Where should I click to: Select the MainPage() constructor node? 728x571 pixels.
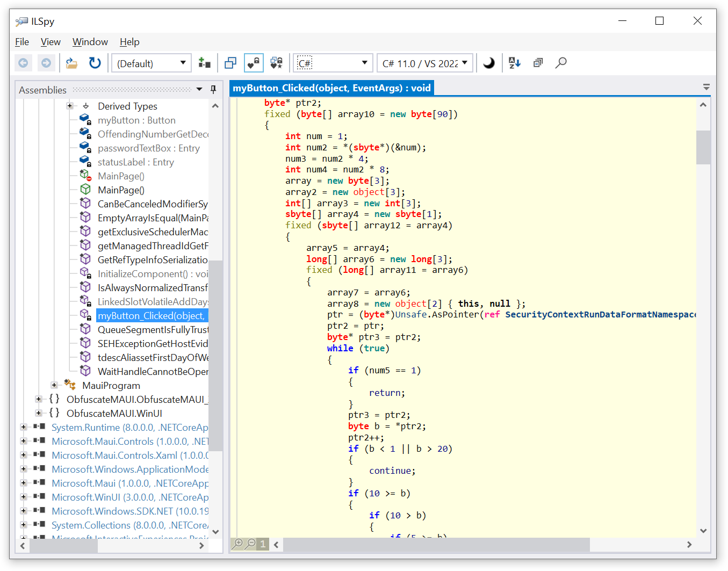[x=121, y=190]
